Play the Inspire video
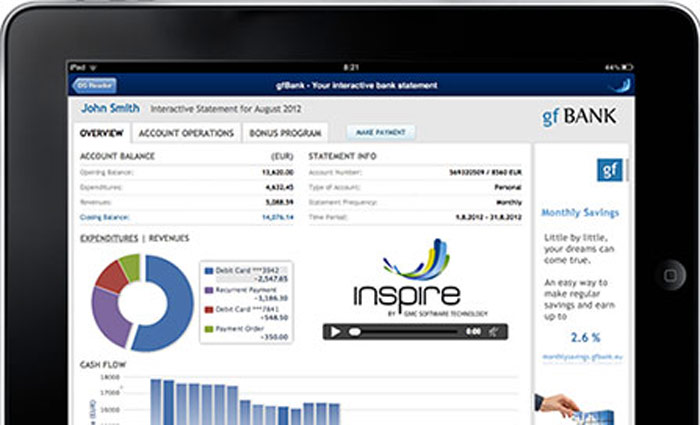 [335, 332]
